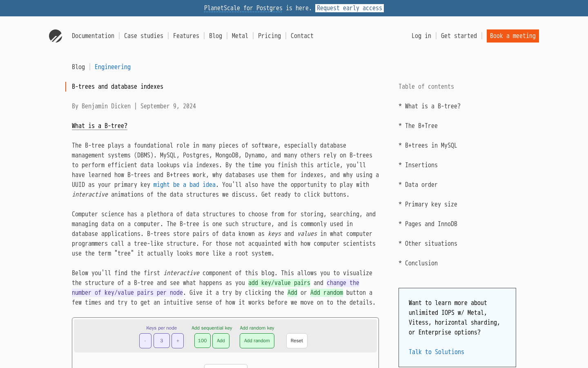This screenshot has width=588, height=368.
Task: Increase keys per node with the plus stepper
Action: coord(178,341)
